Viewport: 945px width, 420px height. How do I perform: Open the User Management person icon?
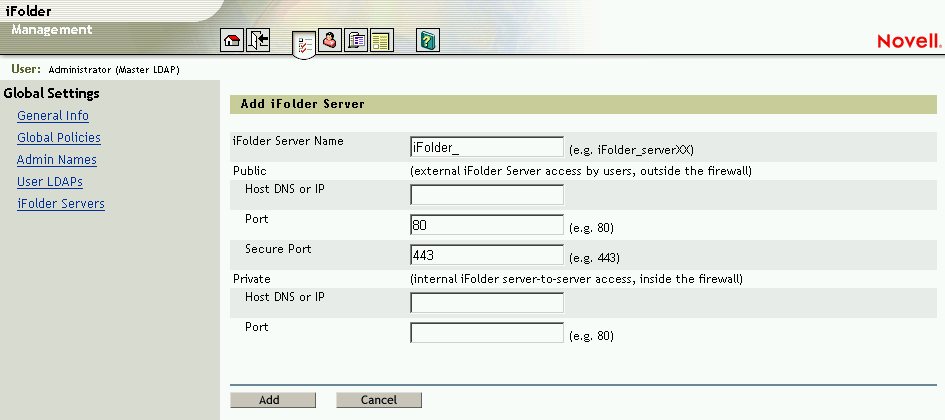(x=331, y=41)
